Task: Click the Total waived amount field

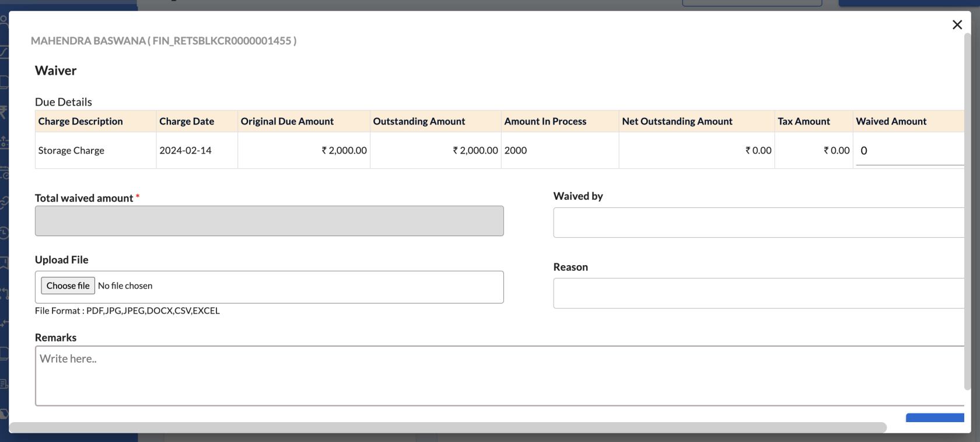Action: tap(269, 221)
